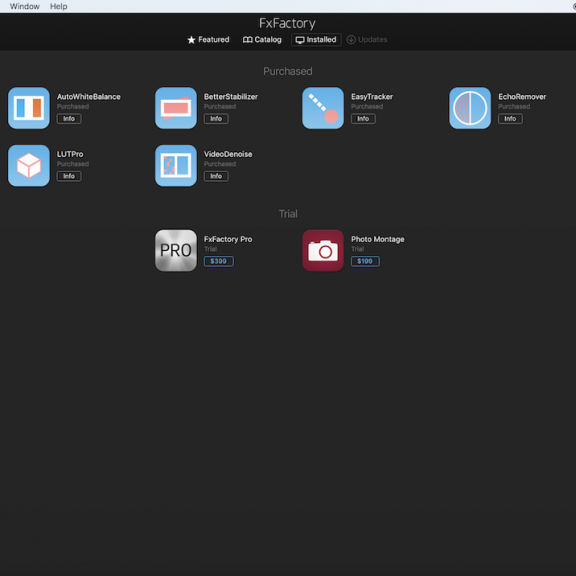Open the Help menu
The image size is (576, 576).
(x=58, y=6)
